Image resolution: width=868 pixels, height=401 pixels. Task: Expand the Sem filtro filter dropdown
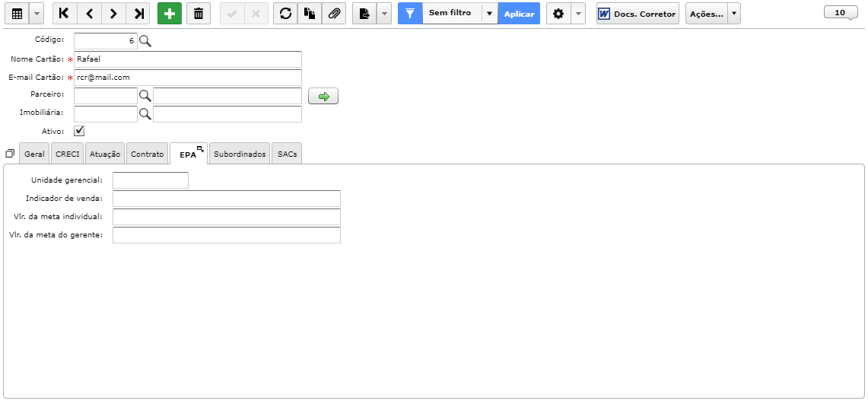tap(489, 14)
